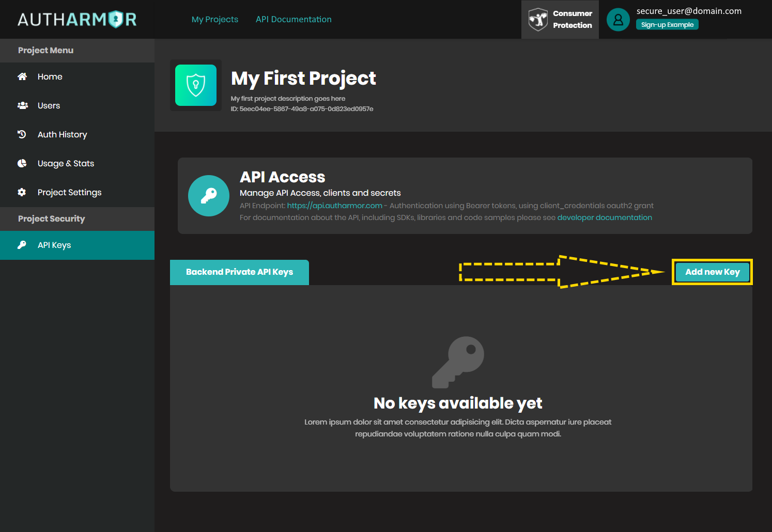Click the large grey key placeholder icon
This screenshot has width=772, height=532.
458,362
